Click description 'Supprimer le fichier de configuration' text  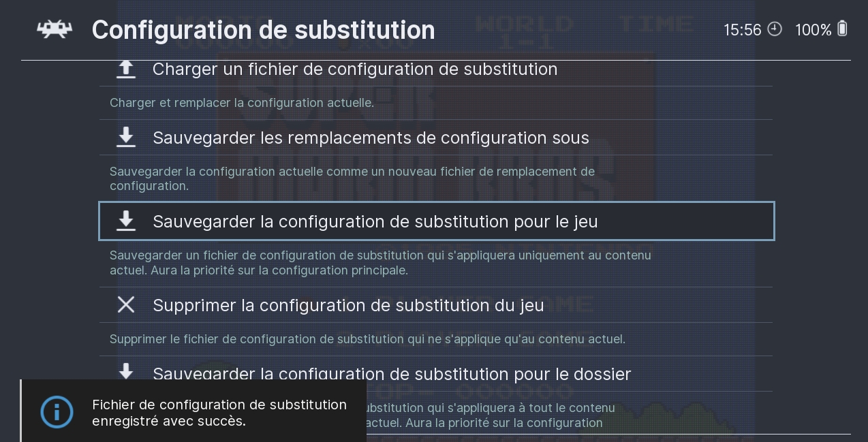pyautogui.click(x=367, y=339)
